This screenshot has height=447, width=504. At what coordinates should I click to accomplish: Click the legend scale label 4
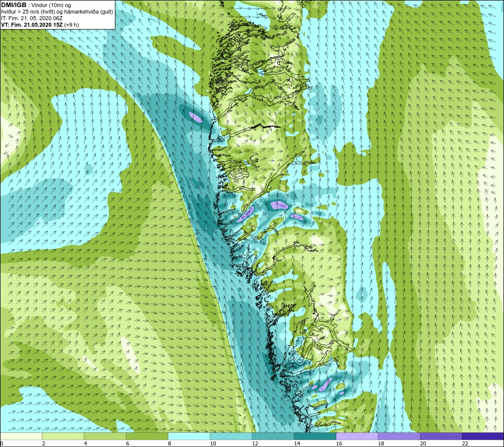(86, 443)
